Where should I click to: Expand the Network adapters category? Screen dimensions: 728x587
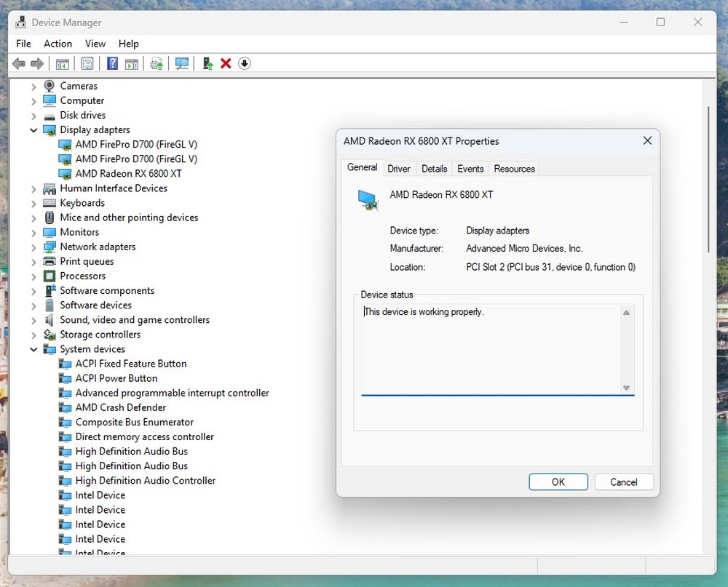(33, 247)
